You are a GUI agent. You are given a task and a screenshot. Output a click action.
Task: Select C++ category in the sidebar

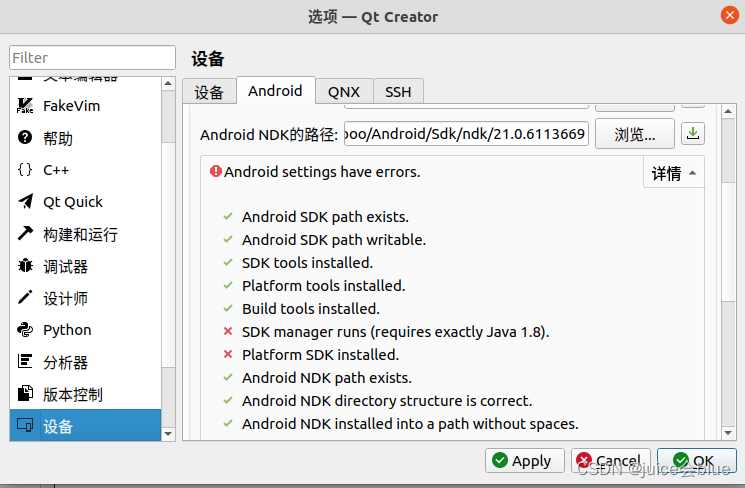click(x=86, y=170)
